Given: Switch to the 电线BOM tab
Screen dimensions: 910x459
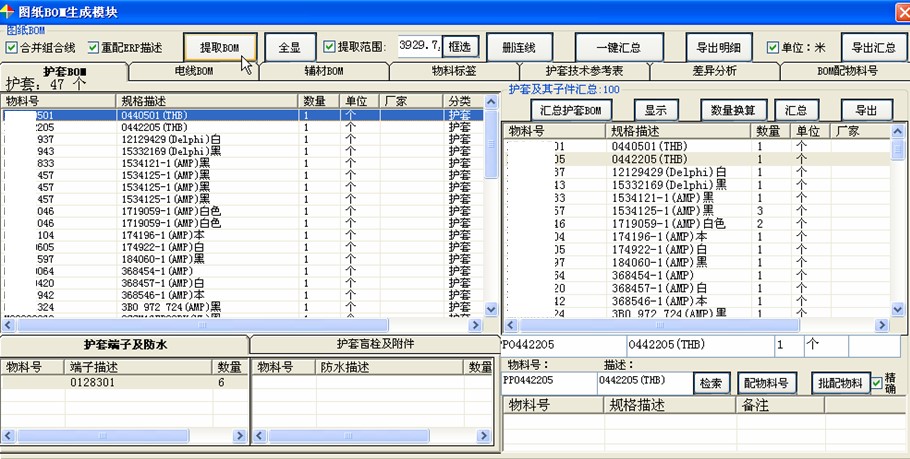Looking at the screenshot, I should click(194, 71).
